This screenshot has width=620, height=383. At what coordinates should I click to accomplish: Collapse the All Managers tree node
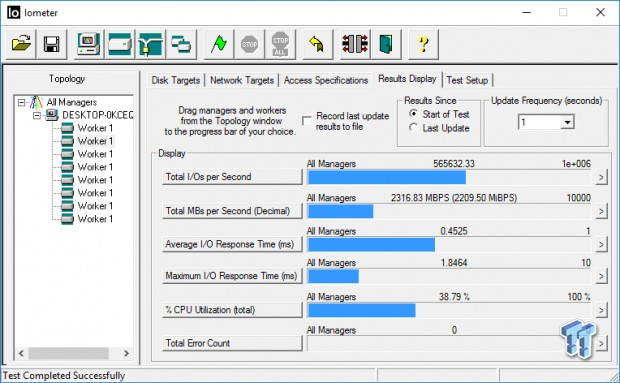tap(21, 103)
